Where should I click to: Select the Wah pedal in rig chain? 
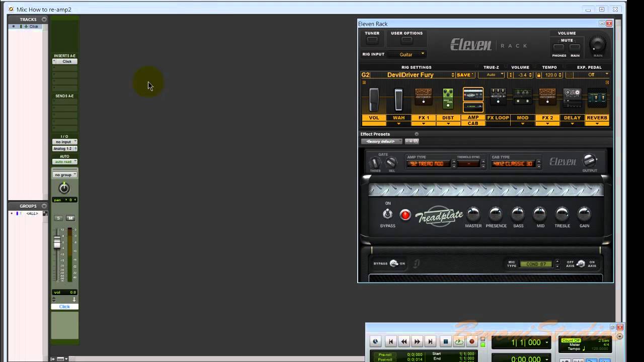398,100
